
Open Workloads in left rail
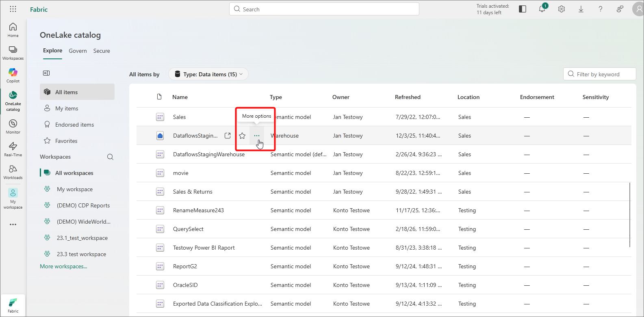[13, 172]
